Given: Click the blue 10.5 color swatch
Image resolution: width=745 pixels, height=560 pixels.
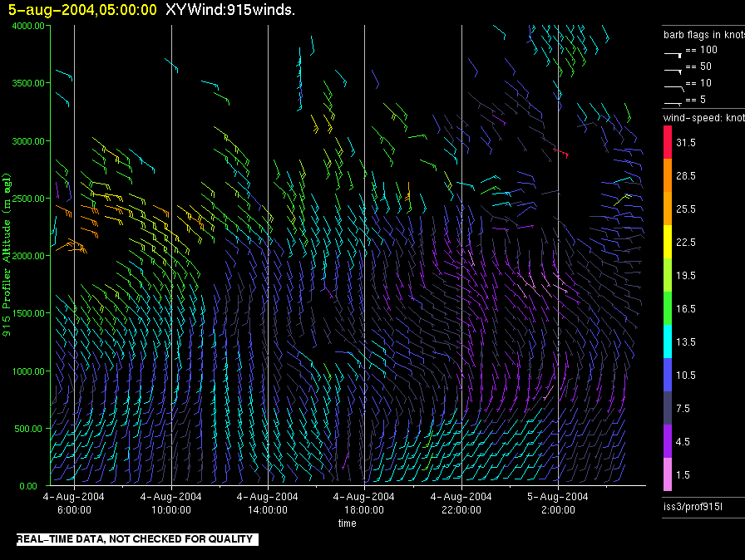Looking at the screenshot, I should click(668, 375).
